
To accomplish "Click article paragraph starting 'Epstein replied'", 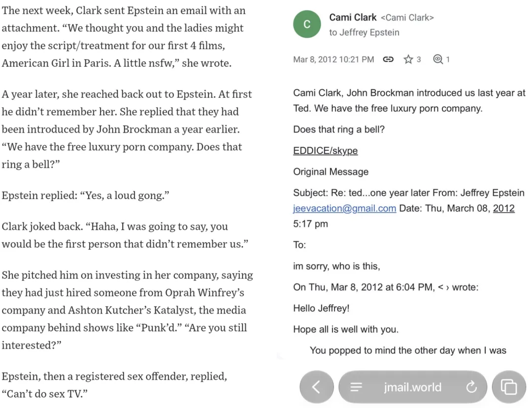I will (x=86, y=195).
